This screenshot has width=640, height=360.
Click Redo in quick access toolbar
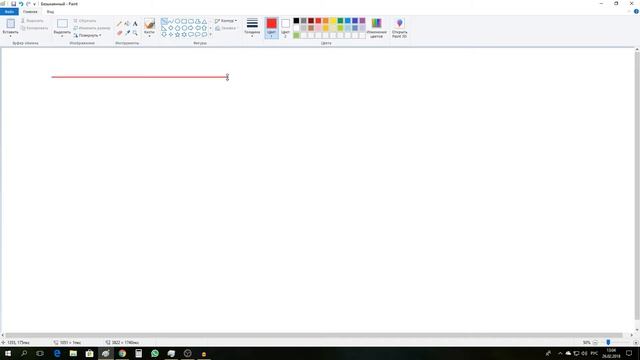tap(28, 4)
